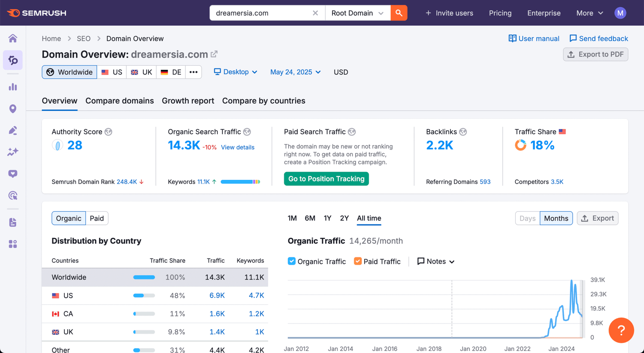
Task: Select the Paid toggle
Action: pos(97,218)
